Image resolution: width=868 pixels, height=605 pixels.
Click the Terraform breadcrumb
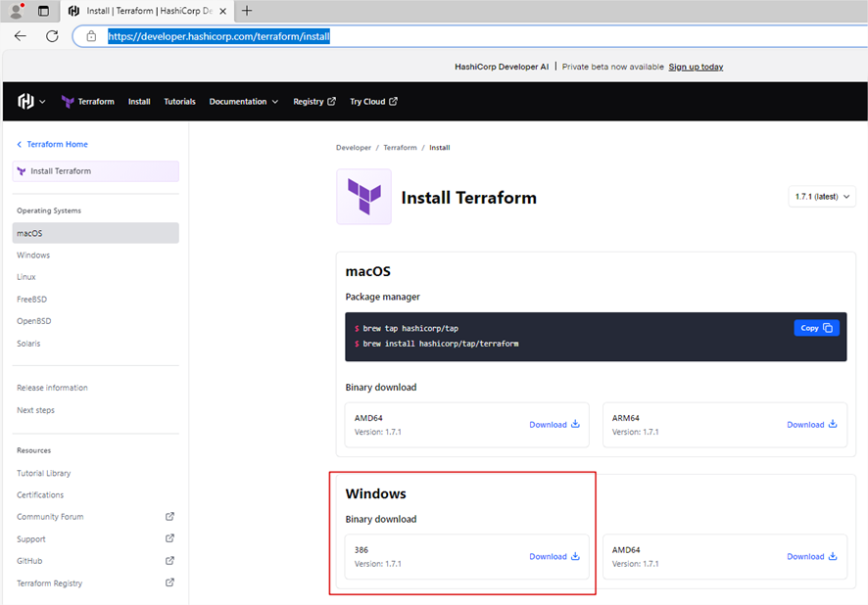(400, 148)
